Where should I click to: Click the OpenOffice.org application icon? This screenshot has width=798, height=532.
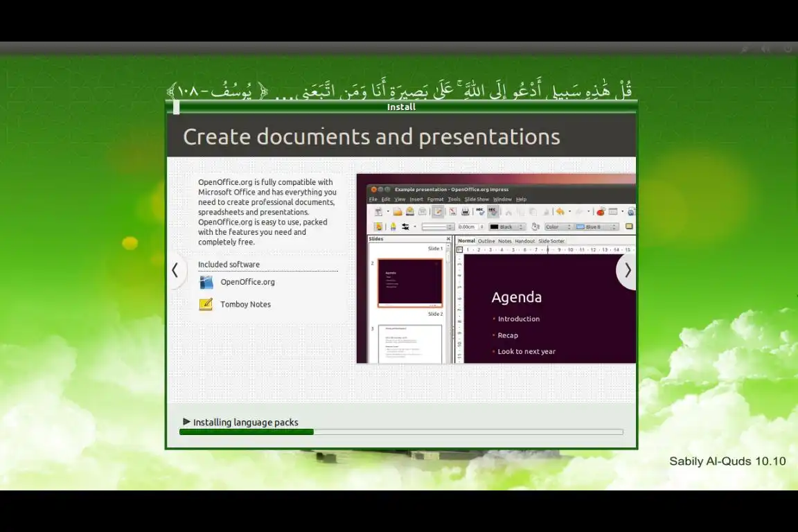[206, 282]
